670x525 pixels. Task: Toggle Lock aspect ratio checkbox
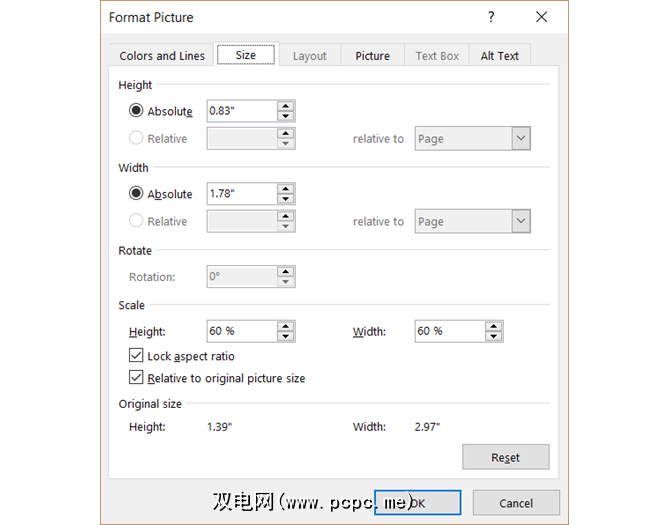point(136,356)
